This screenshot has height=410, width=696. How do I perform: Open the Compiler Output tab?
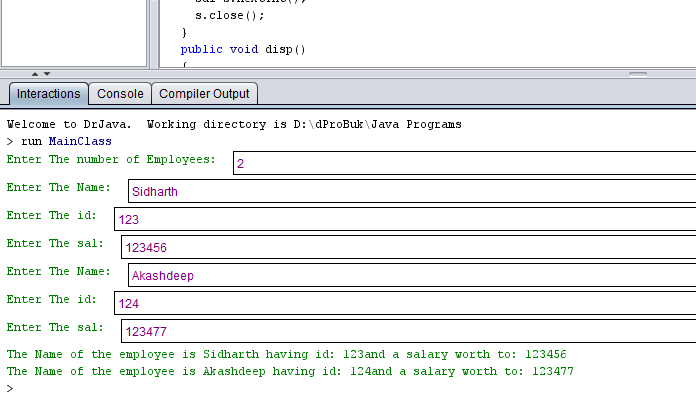coord(204,94)
